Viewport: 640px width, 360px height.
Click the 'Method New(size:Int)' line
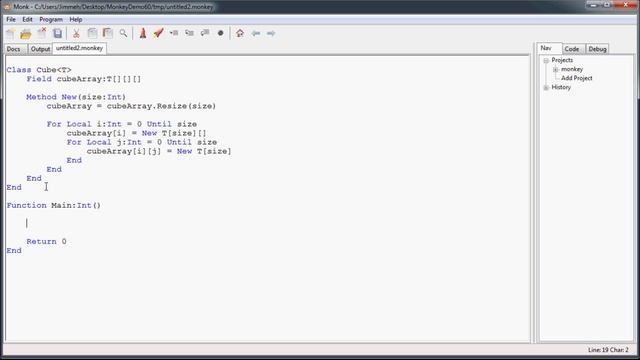point(76,97)
